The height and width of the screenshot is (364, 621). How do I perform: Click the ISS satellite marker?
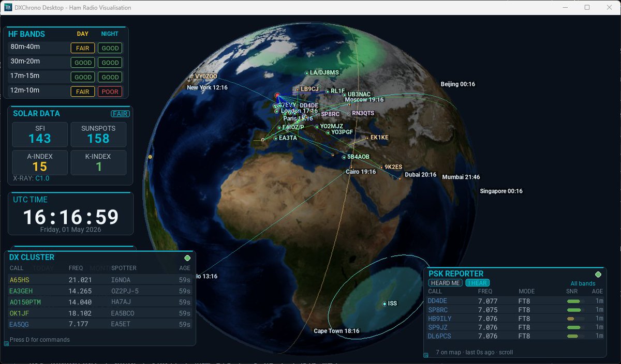[384, 304]
